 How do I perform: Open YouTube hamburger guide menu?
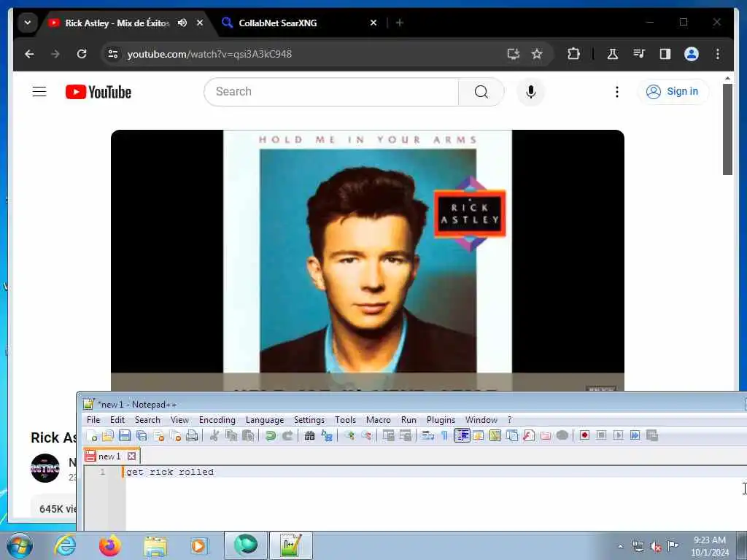(x=39, y=91)
